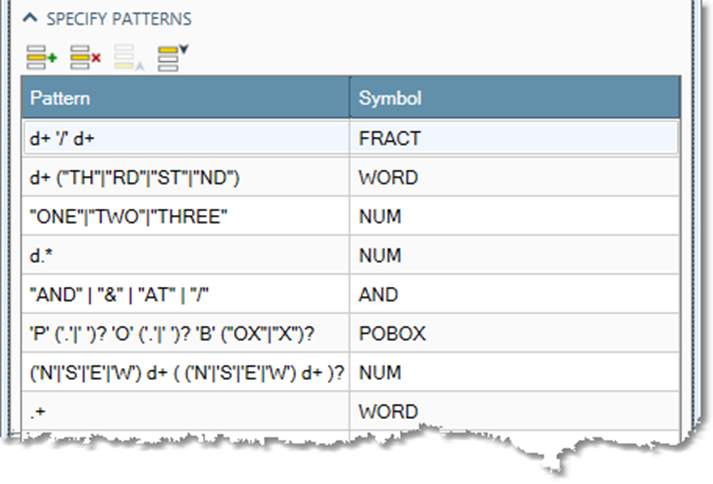Screen dimensions: 713x484
Task: Select the "TH"|"RD"|"ST"|"ND" pattern cell
Action: click(x=185, y=177)
